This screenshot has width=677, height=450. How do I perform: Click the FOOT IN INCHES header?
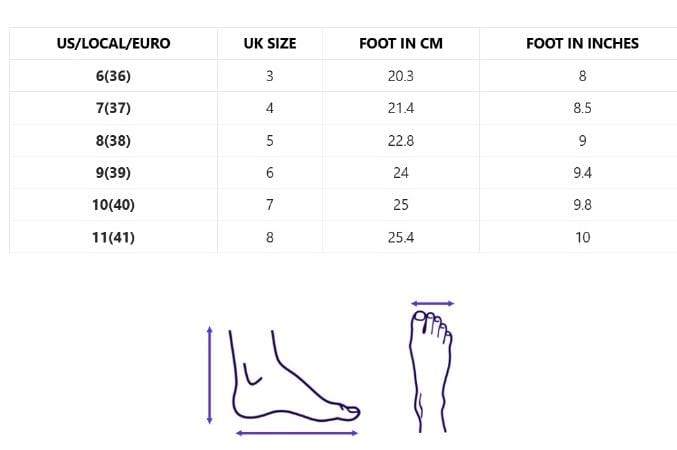coord(582,43)
